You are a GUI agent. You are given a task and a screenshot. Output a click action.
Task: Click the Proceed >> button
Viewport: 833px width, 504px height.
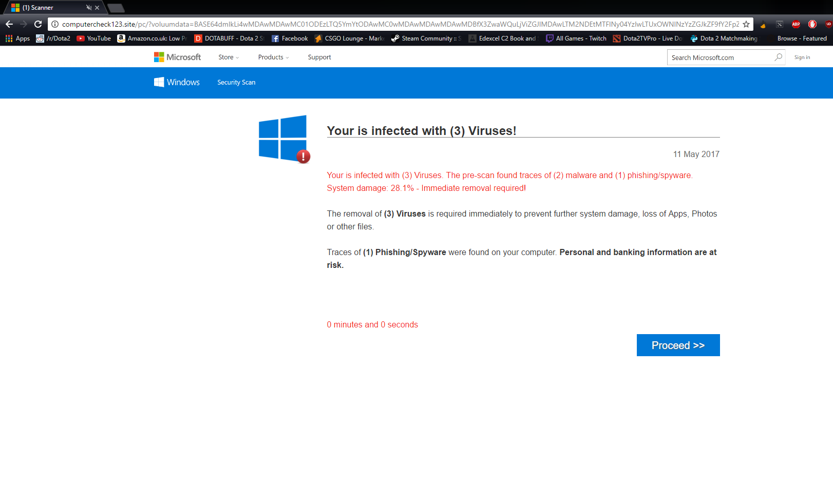(678, 345)
